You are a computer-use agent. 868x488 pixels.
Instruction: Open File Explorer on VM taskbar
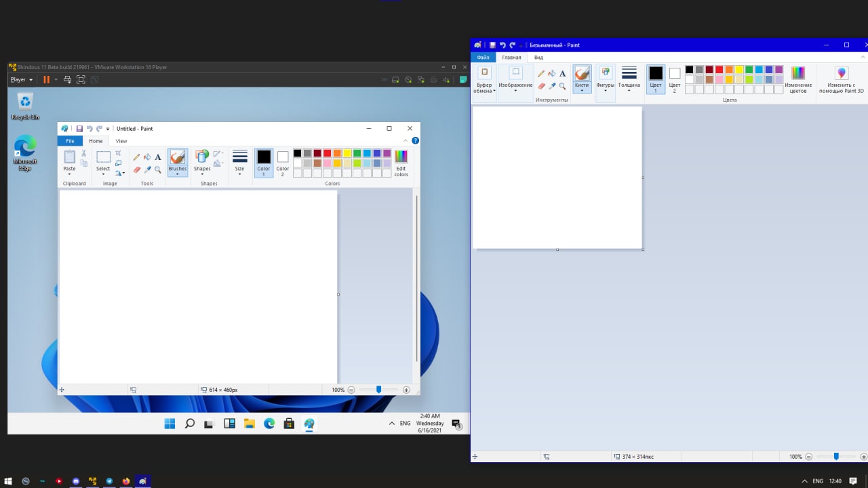(249, 424)
